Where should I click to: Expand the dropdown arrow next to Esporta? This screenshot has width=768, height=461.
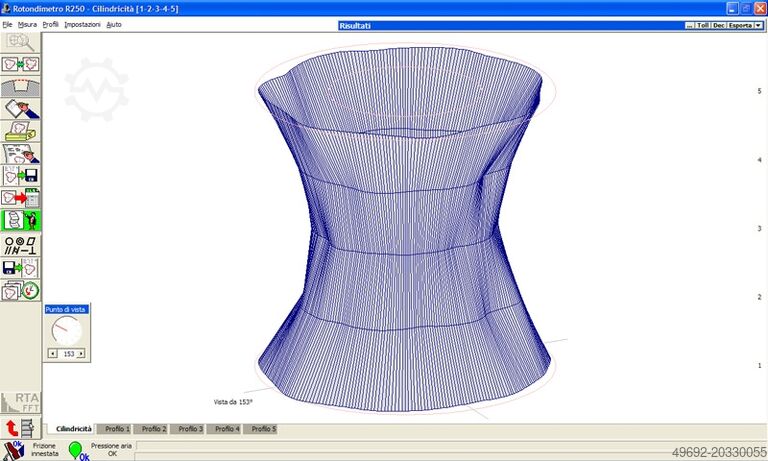tap(759, 25)
